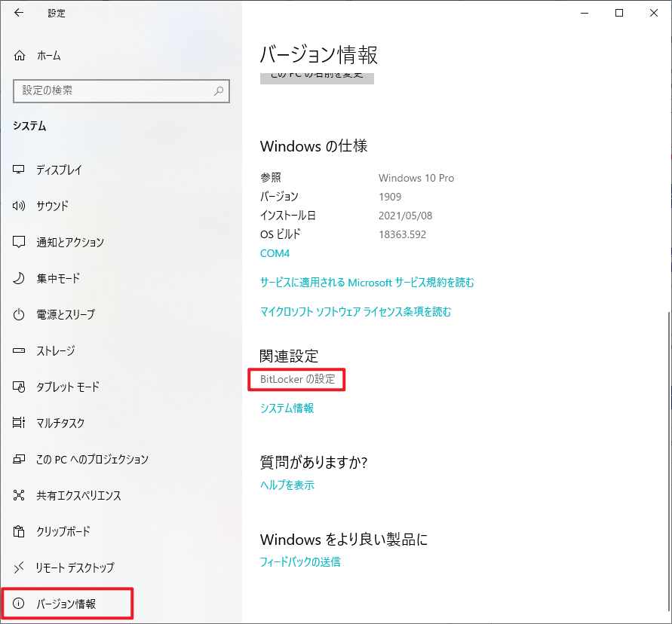Screen dimensions: 672x624
Task: Open ソフトウェア ライセンス条項を読む link
Action: click(x=355, y=312)
